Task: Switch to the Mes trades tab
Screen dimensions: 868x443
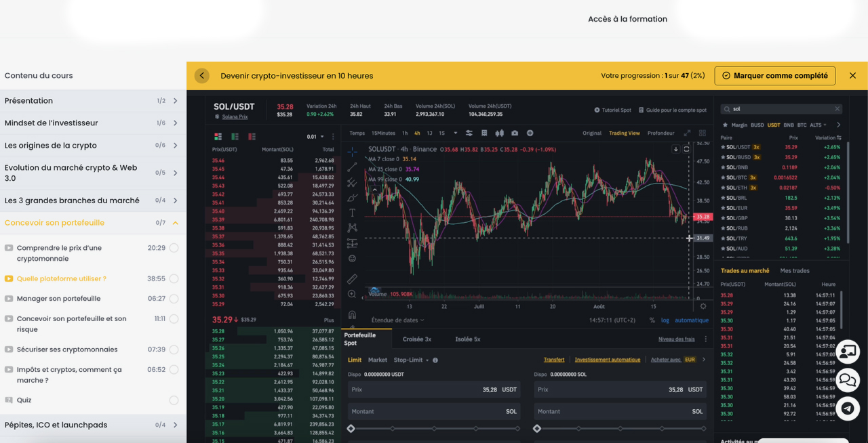Action: coord(795,271)
